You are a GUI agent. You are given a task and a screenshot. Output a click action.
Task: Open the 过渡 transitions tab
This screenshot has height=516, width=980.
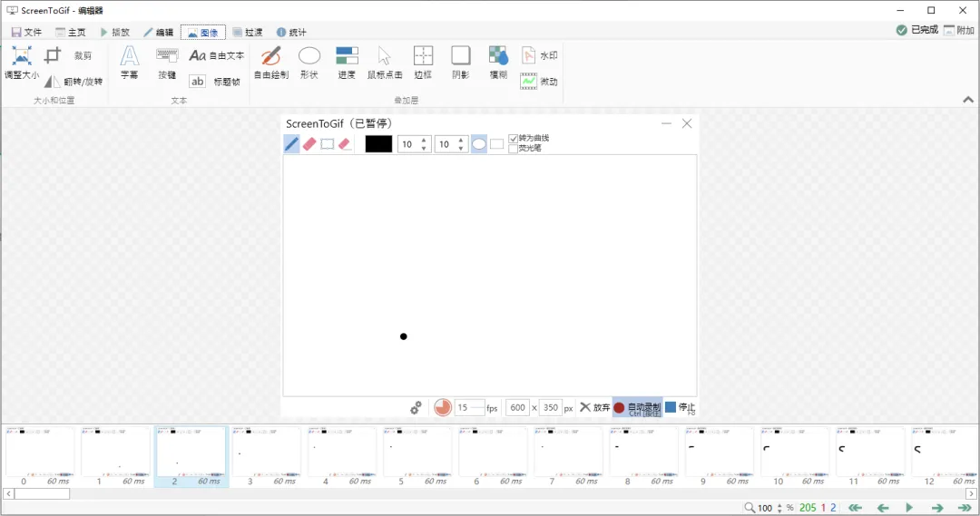[x=248, y=32]
